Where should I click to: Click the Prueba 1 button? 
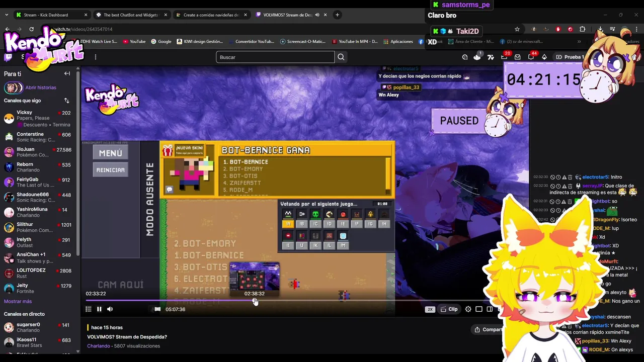tap(570, 57)
